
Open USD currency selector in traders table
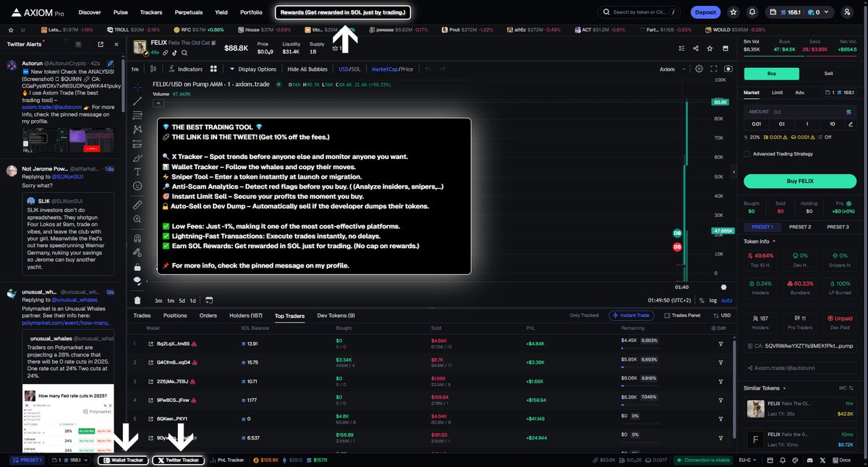[x=721, y=315]
